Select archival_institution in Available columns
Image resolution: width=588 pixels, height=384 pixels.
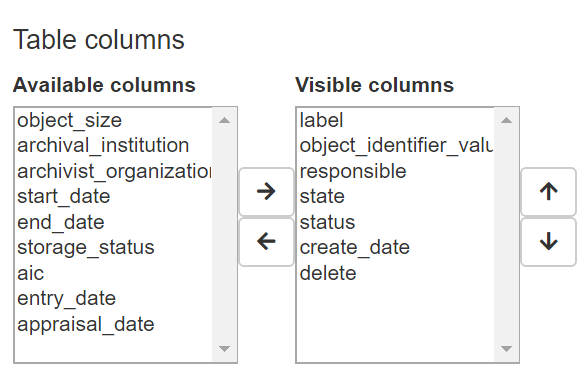(x=114, y=146)
